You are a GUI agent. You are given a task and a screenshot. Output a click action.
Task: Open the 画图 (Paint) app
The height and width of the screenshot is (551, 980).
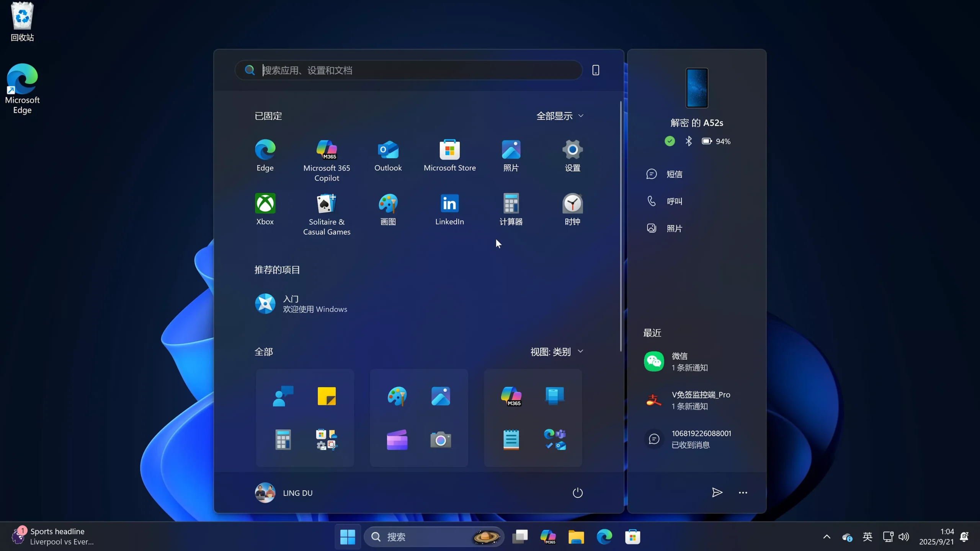click(388, 209)
